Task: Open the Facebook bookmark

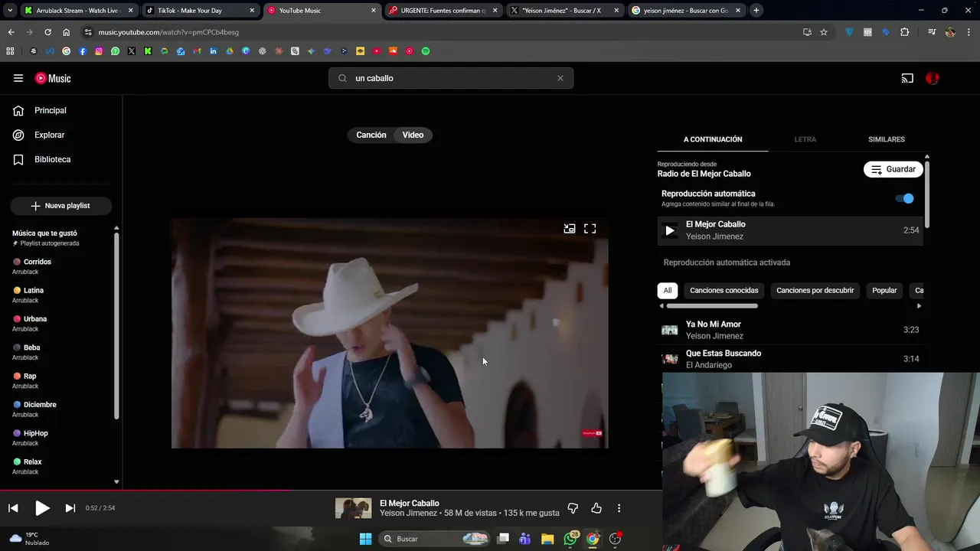Action: click(83, 51)
